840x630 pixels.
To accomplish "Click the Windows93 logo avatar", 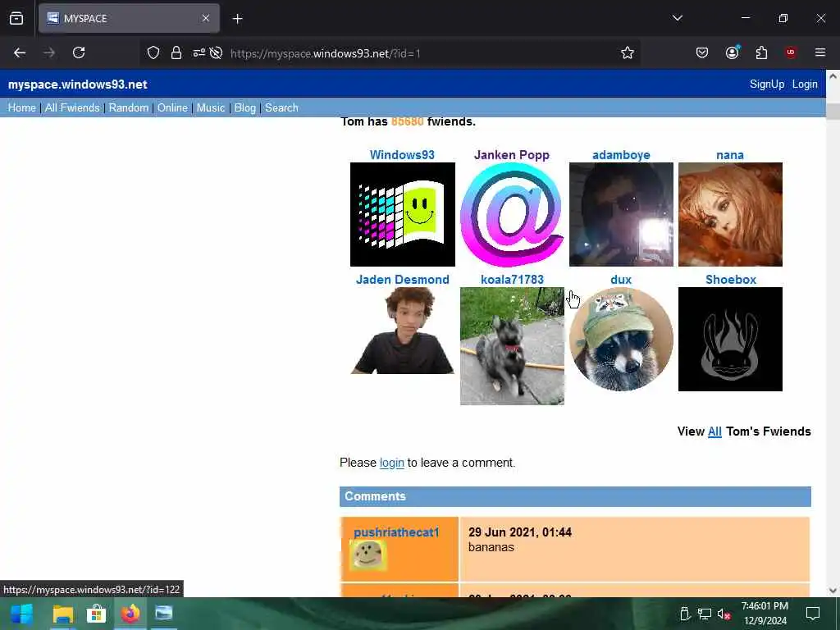I will pos(403,214).
